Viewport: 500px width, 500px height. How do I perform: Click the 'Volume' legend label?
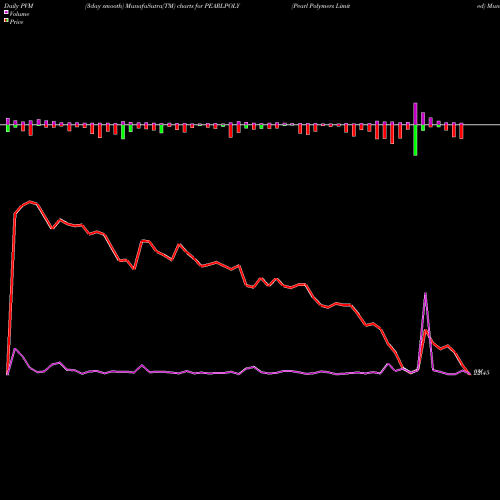tap(19, 14)
